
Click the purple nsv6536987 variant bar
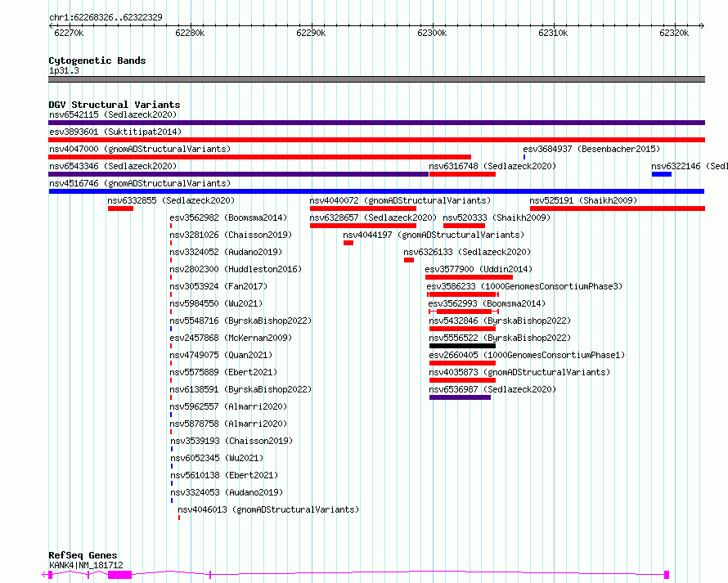[460, 397]
